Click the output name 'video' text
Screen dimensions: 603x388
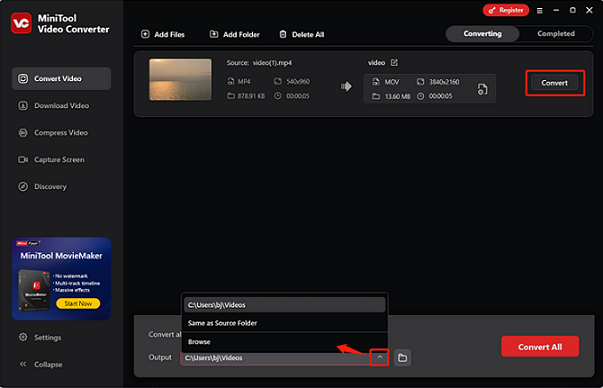click(x=376, y=63)
